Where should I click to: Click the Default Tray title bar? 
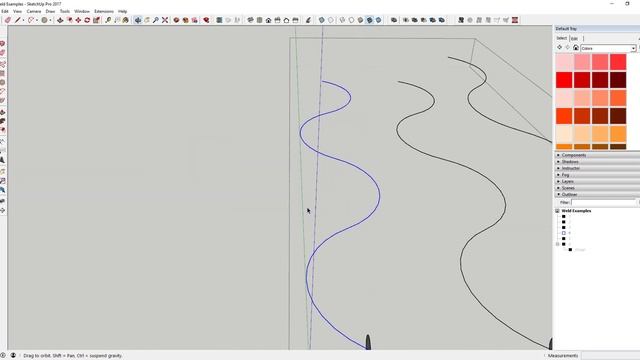597,29
